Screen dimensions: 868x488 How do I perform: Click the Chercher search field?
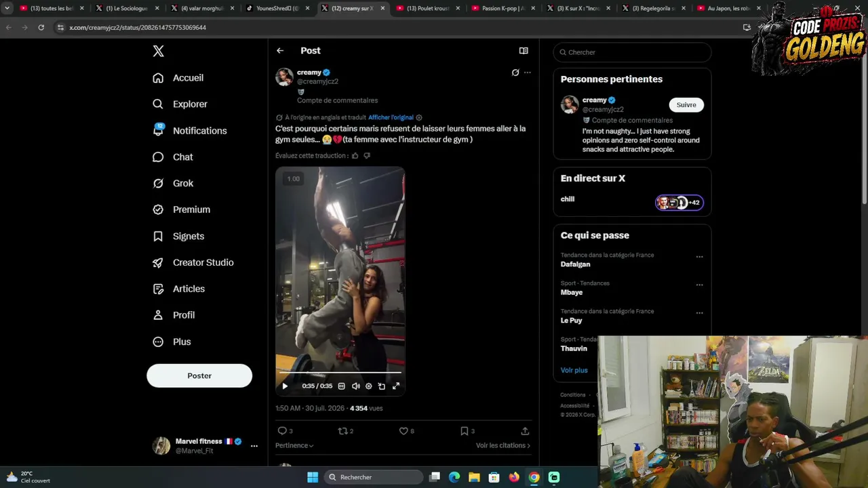click(x=632, y=52)
